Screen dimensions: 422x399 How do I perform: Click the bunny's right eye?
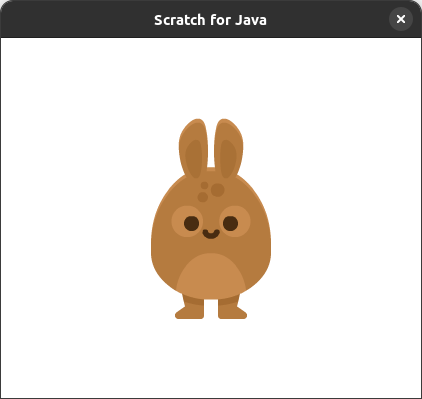click(230, 223)
